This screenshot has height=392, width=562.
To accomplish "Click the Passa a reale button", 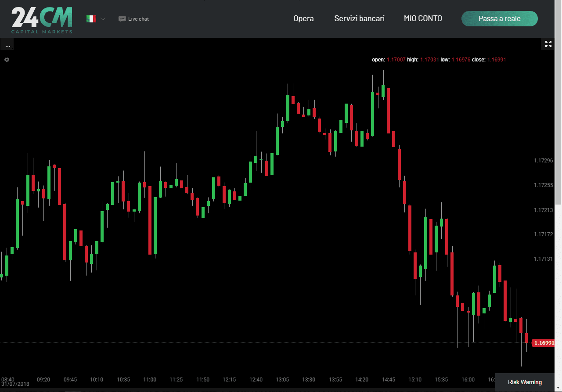I will 500,18.
